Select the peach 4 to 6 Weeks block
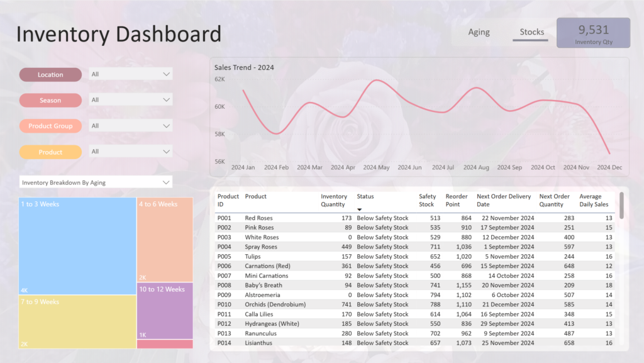 pyautogui.click(x=165, y=240)
